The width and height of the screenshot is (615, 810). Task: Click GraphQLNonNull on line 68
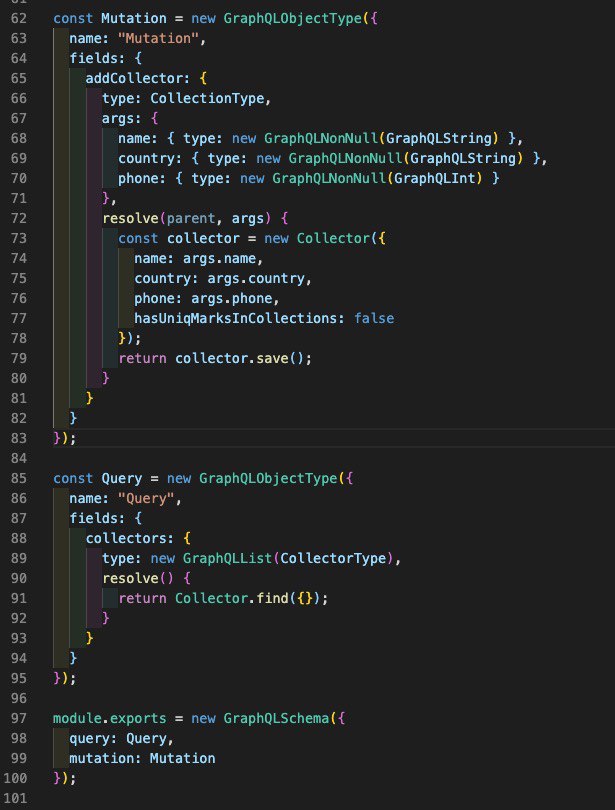coord(321,138)
